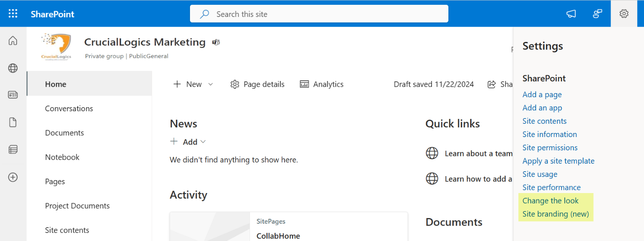Open My files document icon in rail
Image resolution: width=644 pixels, height=241 pixels.
coord(13,122)
